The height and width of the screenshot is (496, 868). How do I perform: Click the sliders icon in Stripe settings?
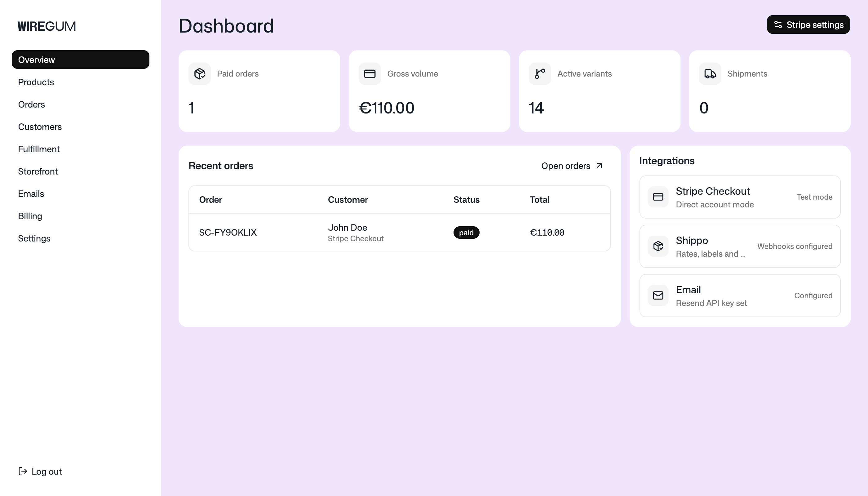pyautogui.click(x=778, y=24)
